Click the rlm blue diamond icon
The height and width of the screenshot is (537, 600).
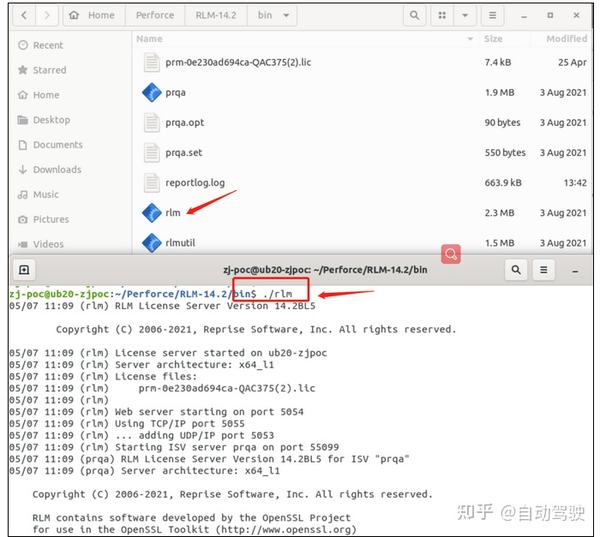coord(152,213)
